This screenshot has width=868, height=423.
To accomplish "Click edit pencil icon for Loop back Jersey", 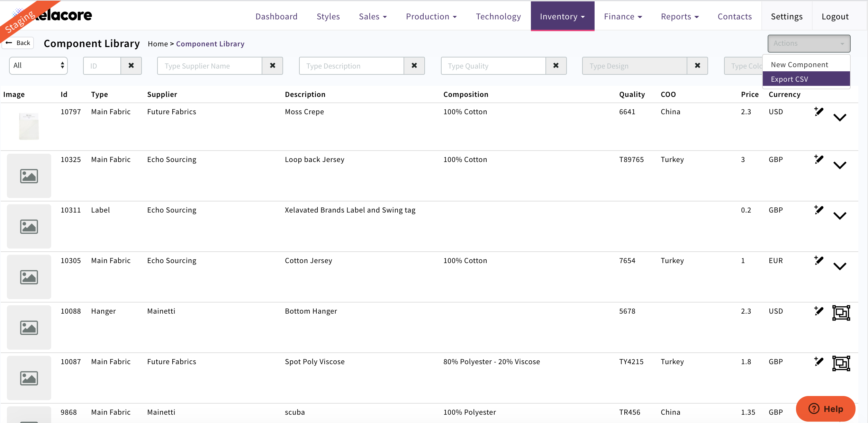I will pyautogui.click(x=819, y=160).
